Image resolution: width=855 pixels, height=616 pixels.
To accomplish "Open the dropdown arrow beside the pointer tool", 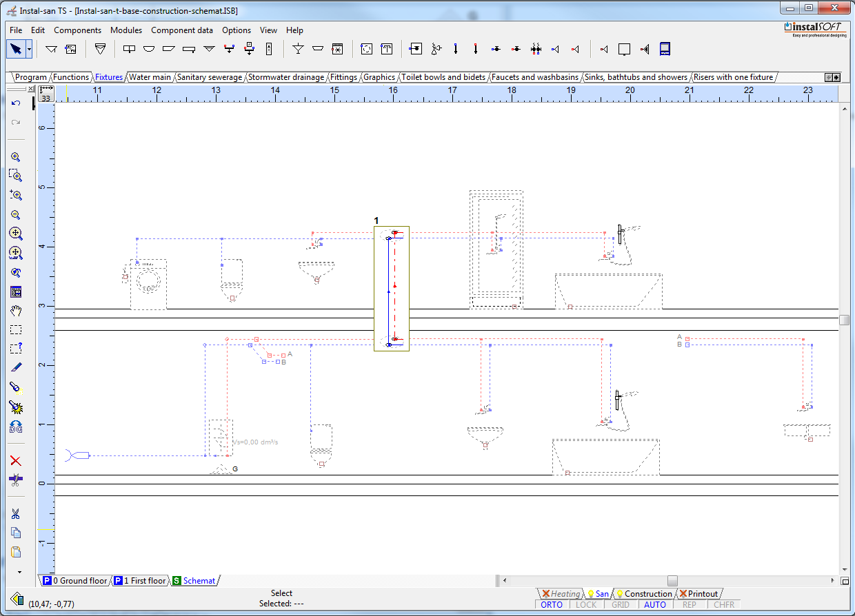I will click(x=29, y=49).
